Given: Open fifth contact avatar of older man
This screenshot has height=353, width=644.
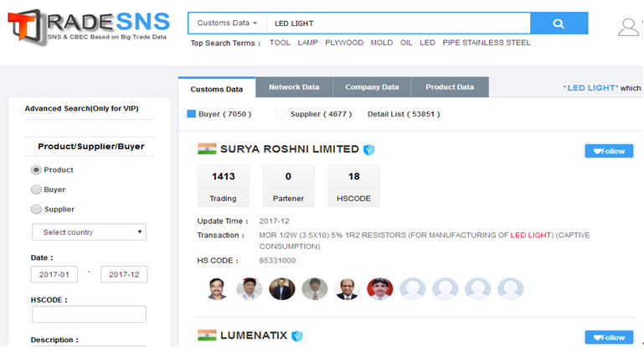Looking at the screenshot, I should [x=347, y=288].
